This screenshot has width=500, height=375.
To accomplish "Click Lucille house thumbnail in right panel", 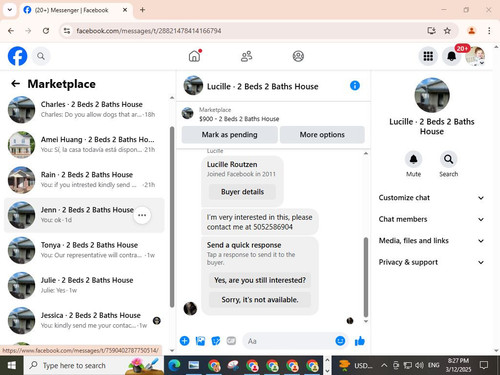I will [x=432, y=95].
